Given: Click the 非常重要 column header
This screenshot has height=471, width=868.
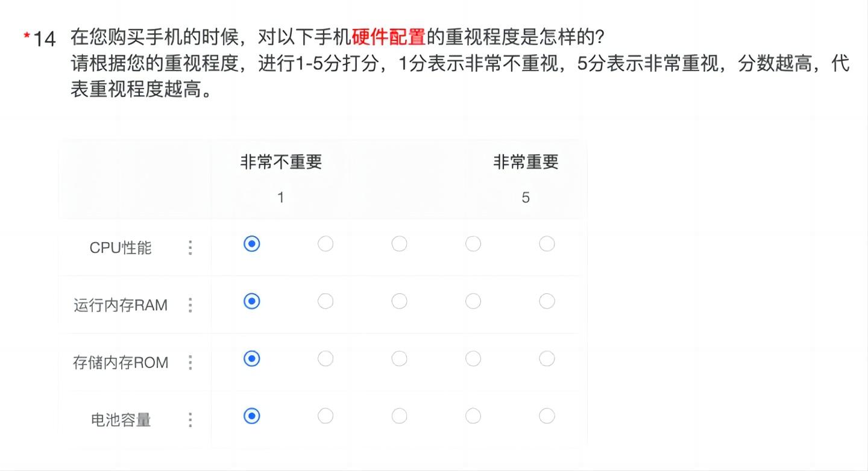Looking at the screenshot, I should tap(526, 161).
